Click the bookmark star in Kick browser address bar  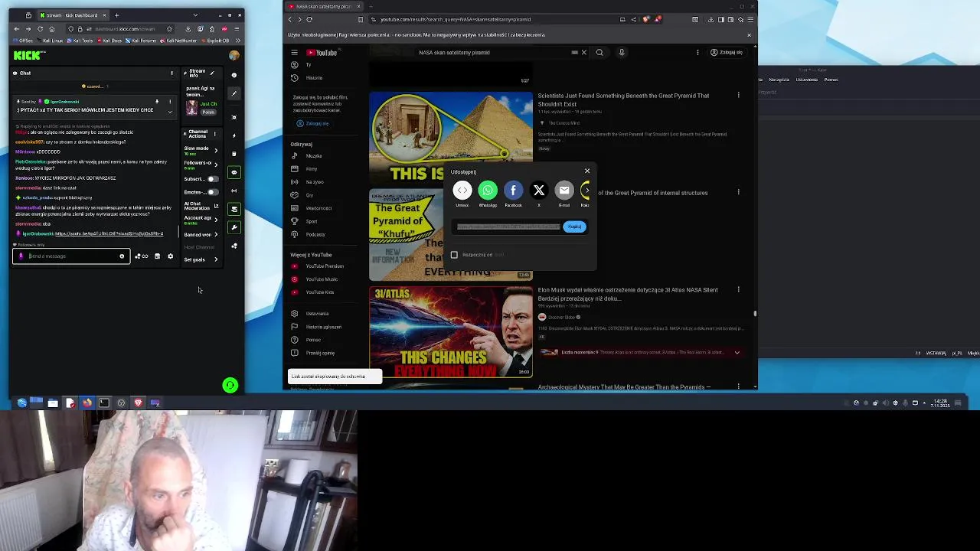pyautogui.click(x=169, y=30)
